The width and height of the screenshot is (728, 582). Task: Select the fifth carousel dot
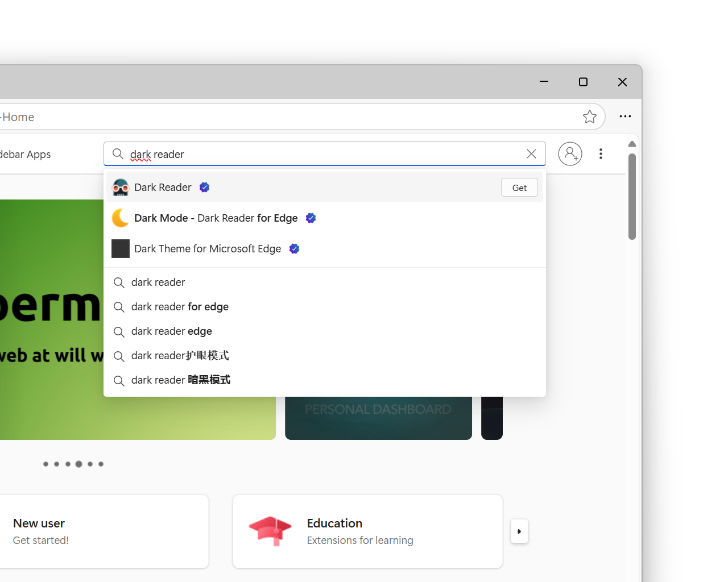[x=90, y=464]
